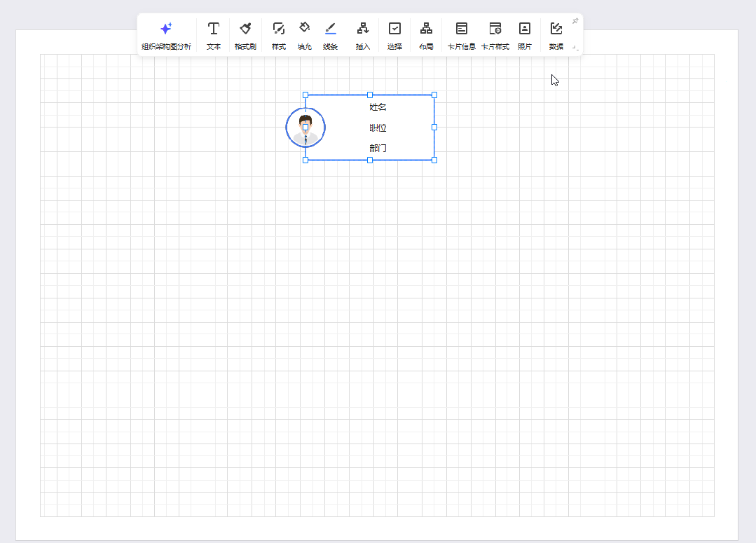The height and width of the screenshot is (543, 756).
Task: Open the 数据 data tool
Action: (556, 36)
